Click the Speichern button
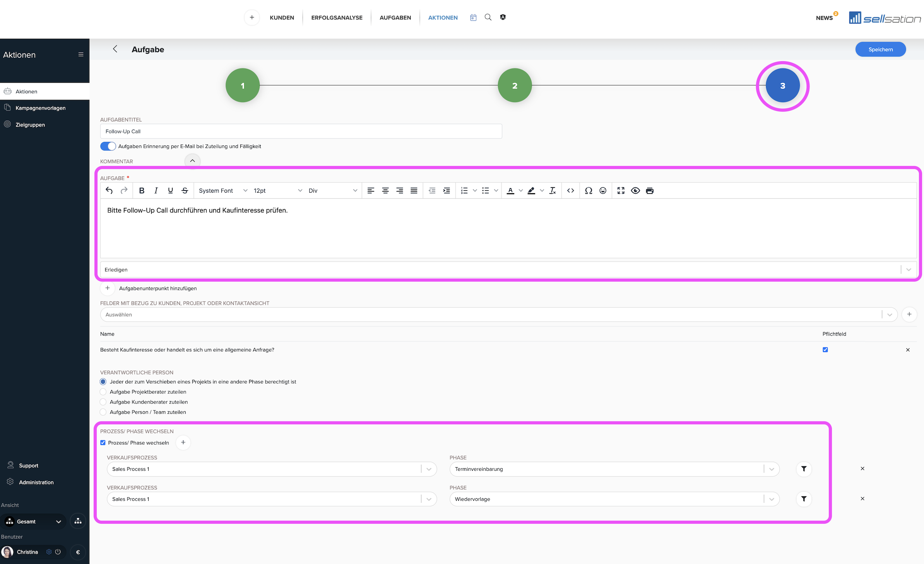The height and width of the screenshot is (564, 924). click(x=880, y=50)
